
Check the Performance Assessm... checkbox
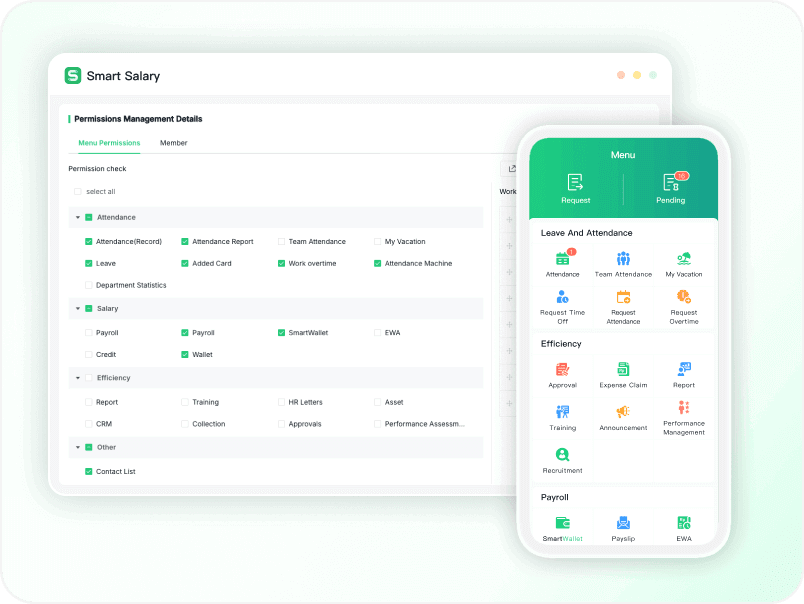[x=377, y=424]
